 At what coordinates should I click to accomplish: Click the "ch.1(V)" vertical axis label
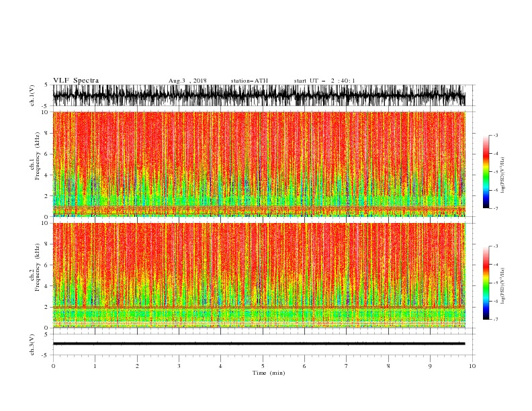tap(32, 95)
